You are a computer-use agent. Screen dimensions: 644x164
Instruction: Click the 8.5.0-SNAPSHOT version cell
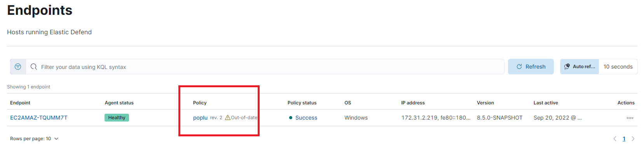click(500, 118)
